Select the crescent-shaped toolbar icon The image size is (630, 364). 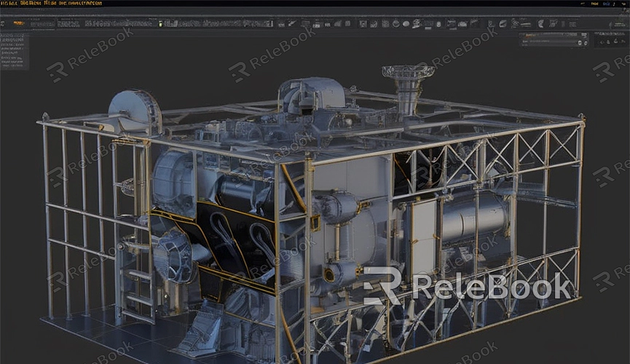(x=541, y=24)
